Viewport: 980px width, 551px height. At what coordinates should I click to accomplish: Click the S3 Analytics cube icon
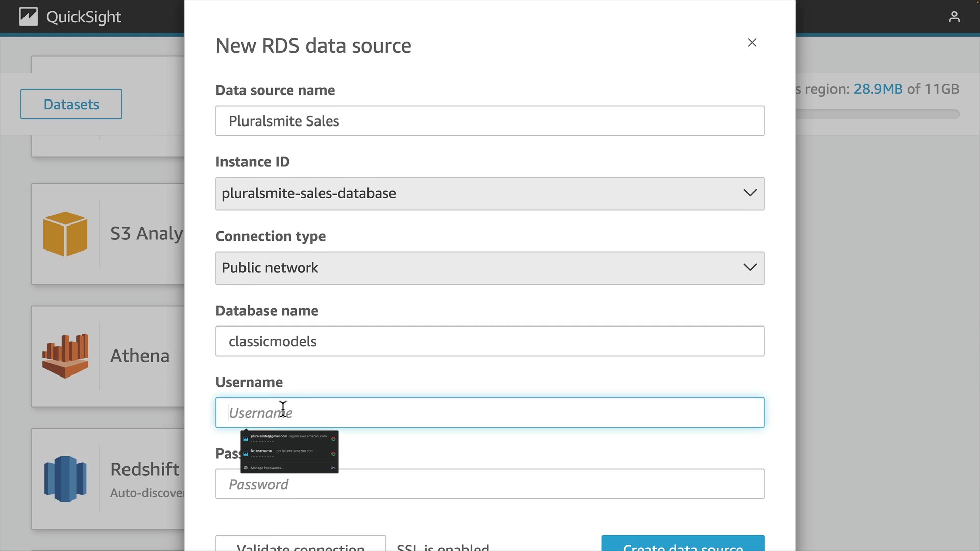(65, 234)
